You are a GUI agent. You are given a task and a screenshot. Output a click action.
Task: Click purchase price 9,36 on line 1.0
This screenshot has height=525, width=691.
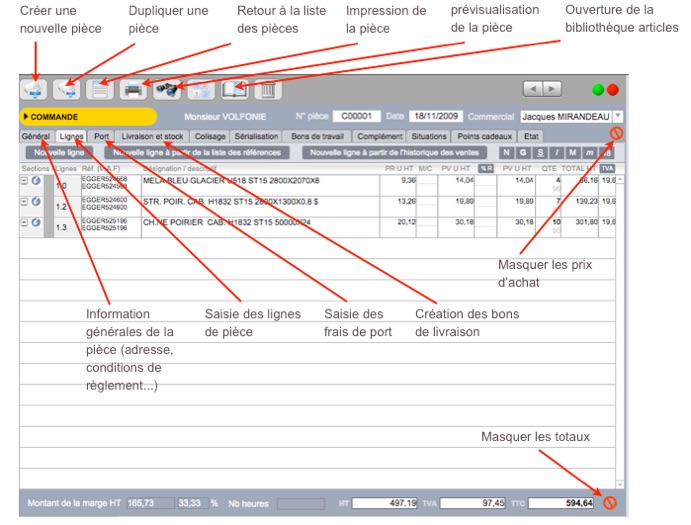pos(408,180)
